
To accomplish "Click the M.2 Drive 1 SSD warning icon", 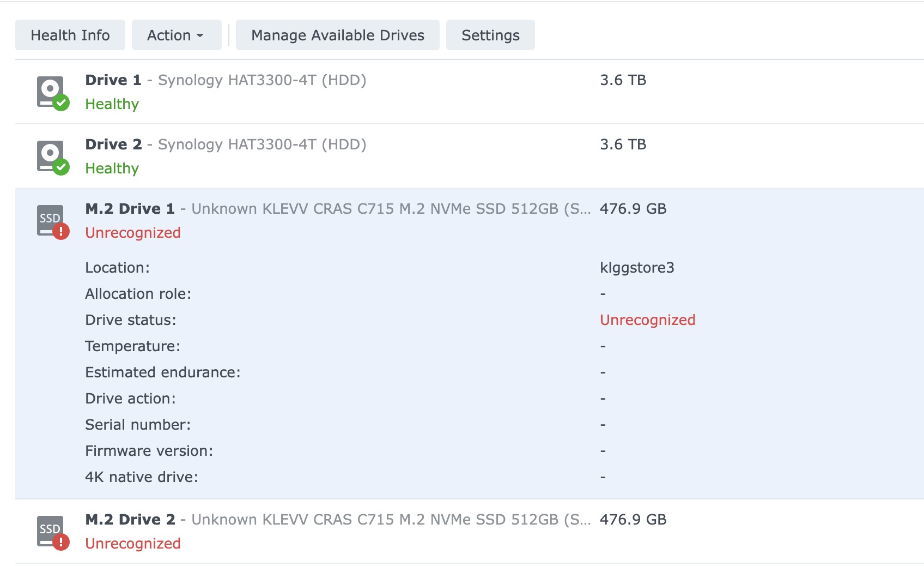I will (x=52, y=221).
